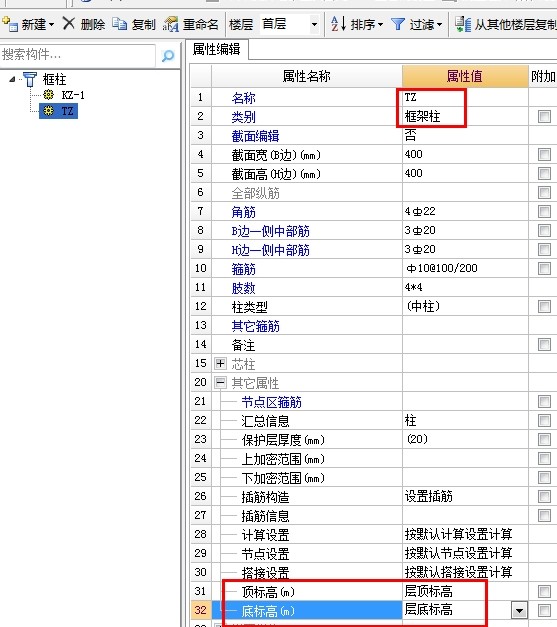The height and width of the screenshot is (627, 557).
Task: Tick the 柱类型 附加 checkbox
Action: click(x=544, y=307)
